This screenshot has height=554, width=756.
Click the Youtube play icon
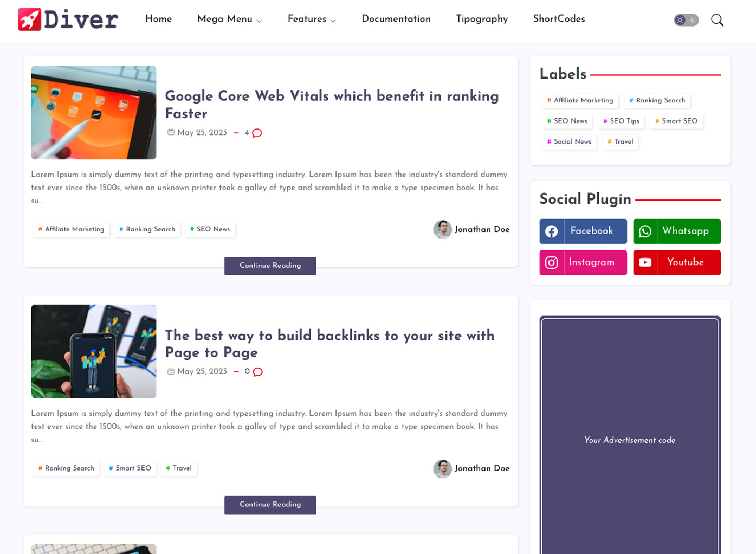coord(645,262)
